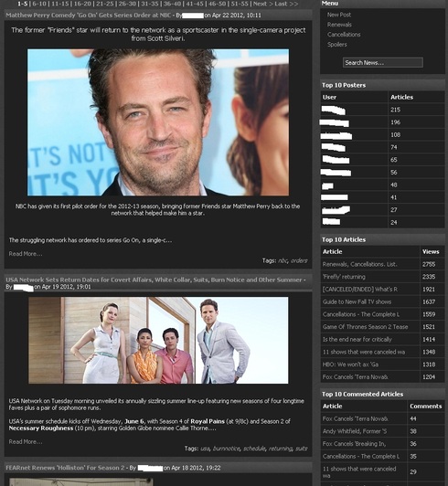This screenshot has height=486, width=448.
Task: Read More on the USA Network article
Action: [26, 441]
